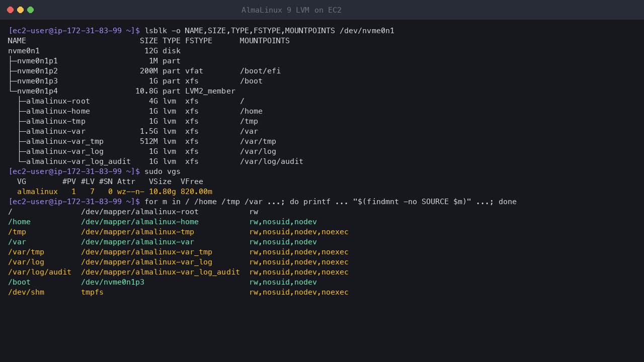Select almalinux-var_log_audit in the lsblk tree
Image resolution: width=644 pixels, height=362 pixels.
click(78, 161)
